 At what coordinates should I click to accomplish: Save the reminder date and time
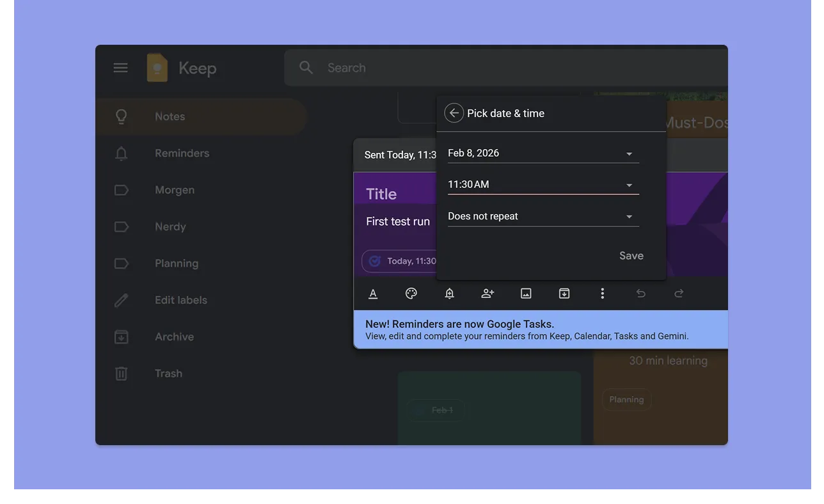click(631, 255)
